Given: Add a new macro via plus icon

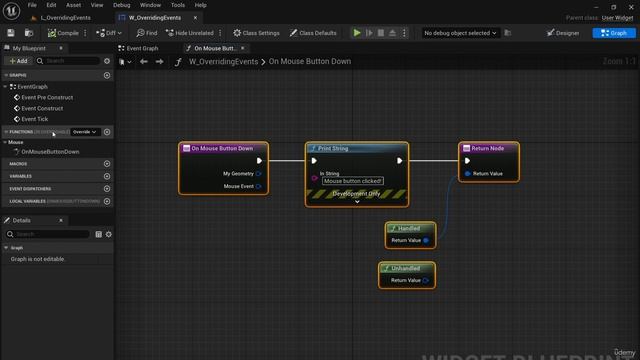Looking at the screenshot, I should [x=107, y=164].
